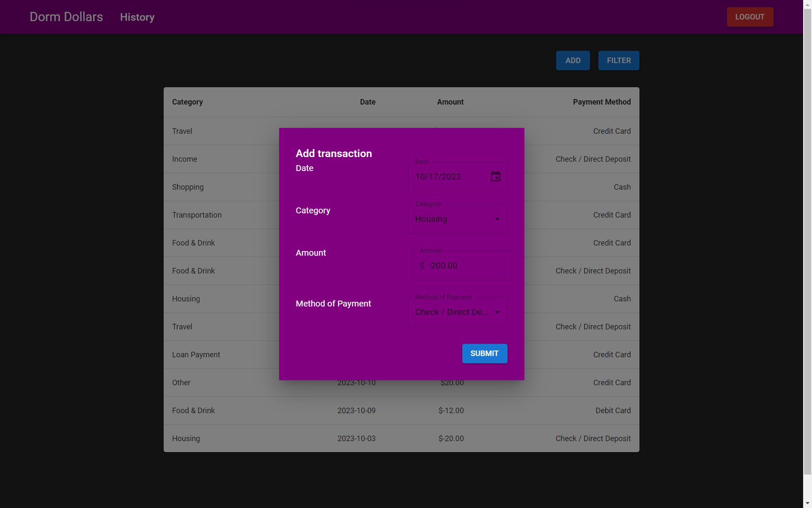Screen dimensions: 812x508
Task: Open the FILTER button
Action: tap(618, 61)
